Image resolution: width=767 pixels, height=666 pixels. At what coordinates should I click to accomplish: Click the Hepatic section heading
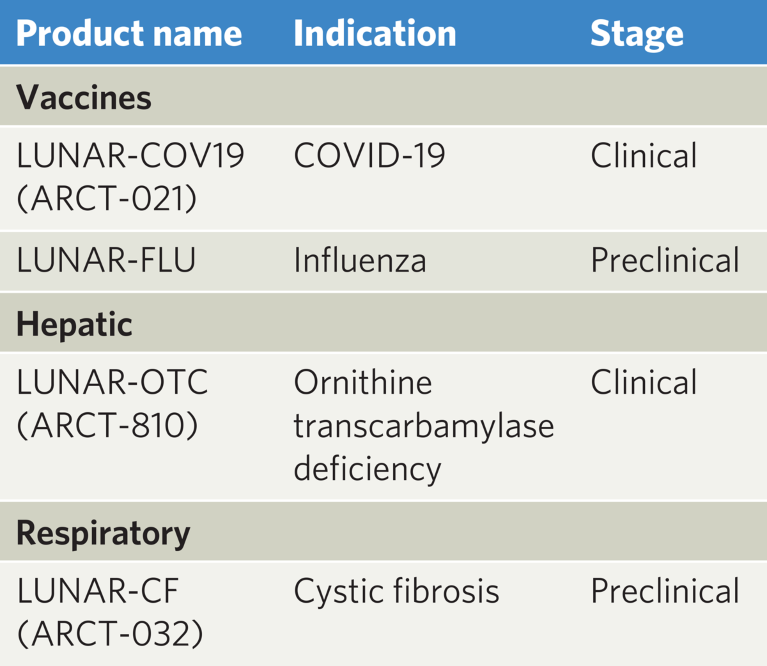(74, 325)
